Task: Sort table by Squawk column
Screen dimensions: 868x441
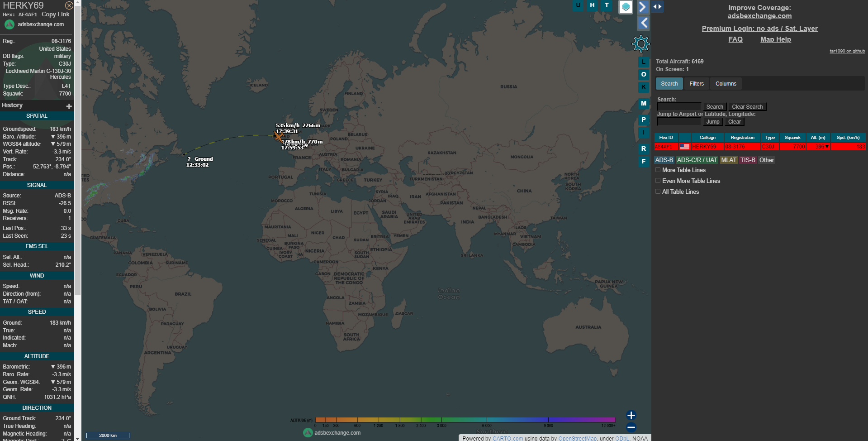Action: click(792, 138)
